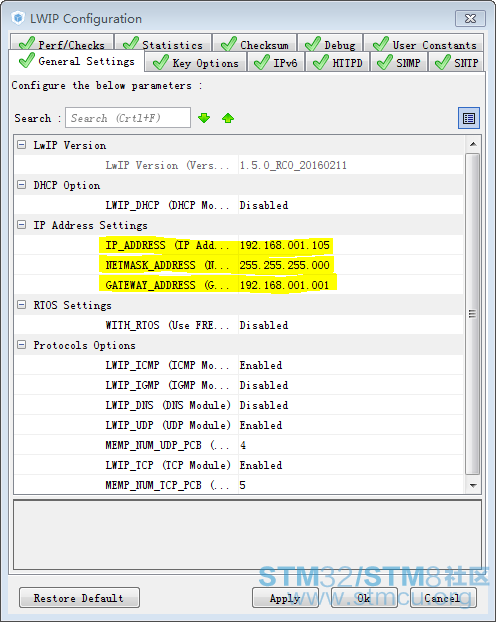Click the Restore Default button
Viewport: 496px width, 622px height.
[x=79, y=598]
